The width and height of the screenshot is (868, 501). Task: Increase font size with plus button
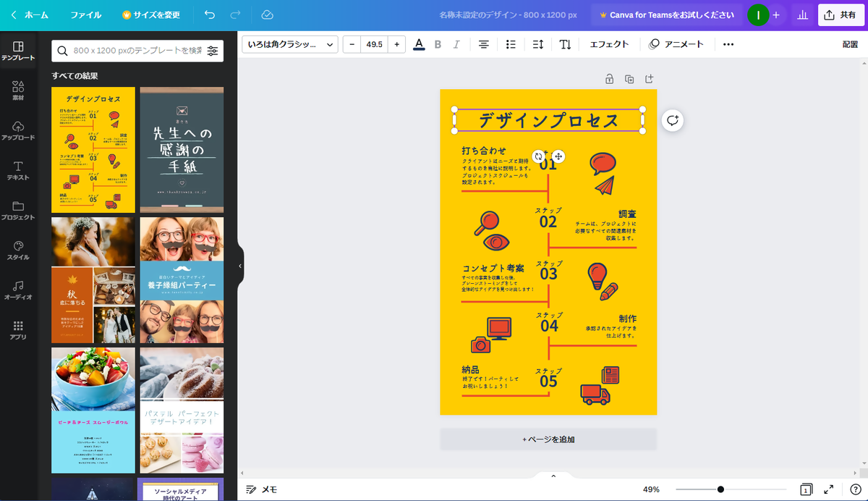pyautogui.click(x=396, y=44)
